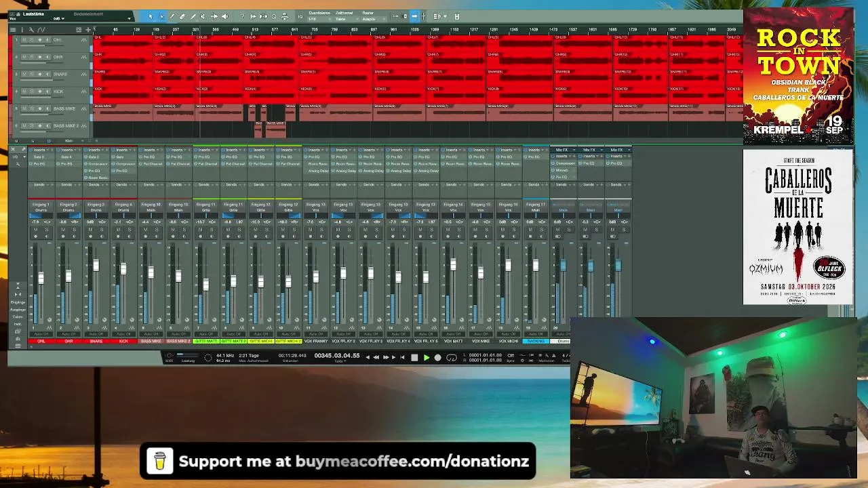Close the mixer console with X icon
The image size is (868, 488).
[13, 149]
